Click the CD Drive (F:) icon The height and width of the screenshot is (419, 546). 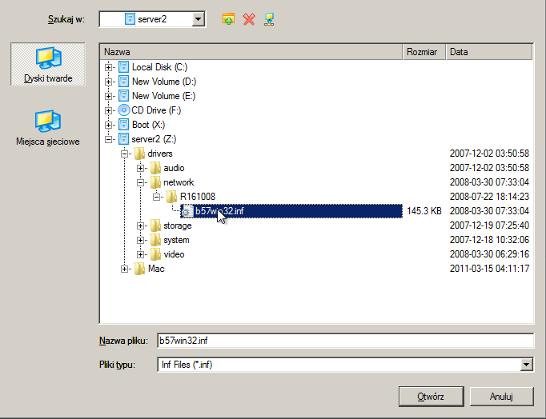pos(123,110)
